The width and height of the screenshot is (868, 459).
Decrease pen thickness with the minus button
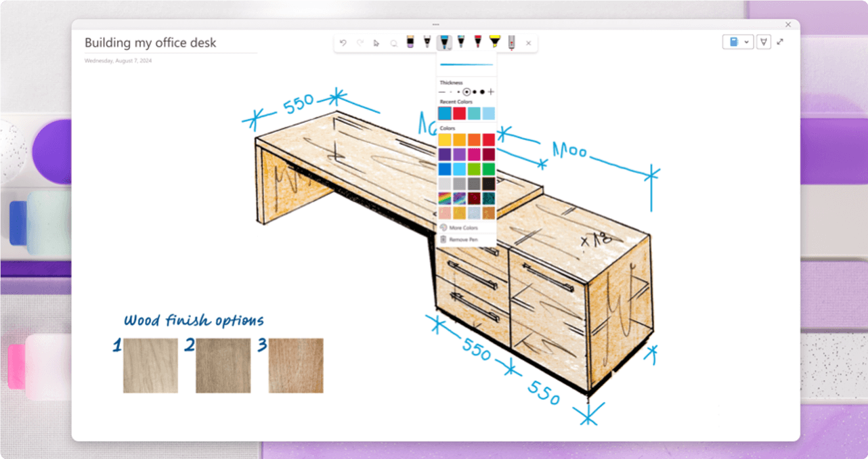click(x=442, y=91)
